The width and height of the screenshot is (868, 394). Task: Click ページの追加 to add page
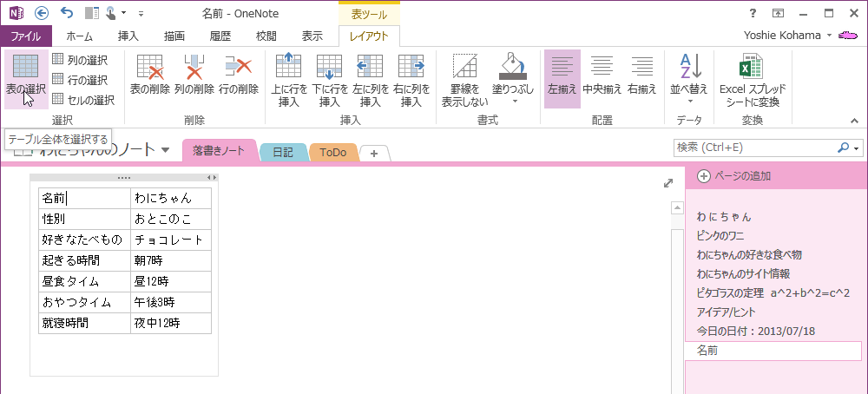tap(734, 176)
